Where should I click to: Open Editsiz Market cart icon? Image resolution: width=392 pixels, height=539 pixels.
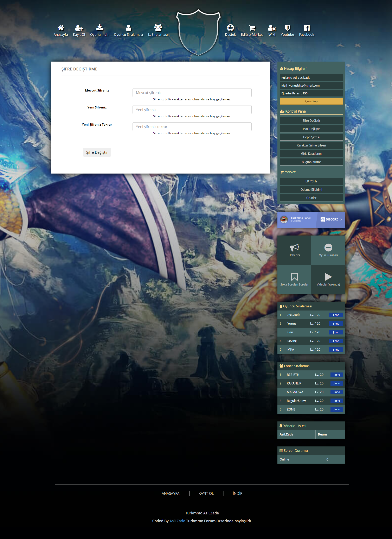(252, 28)
